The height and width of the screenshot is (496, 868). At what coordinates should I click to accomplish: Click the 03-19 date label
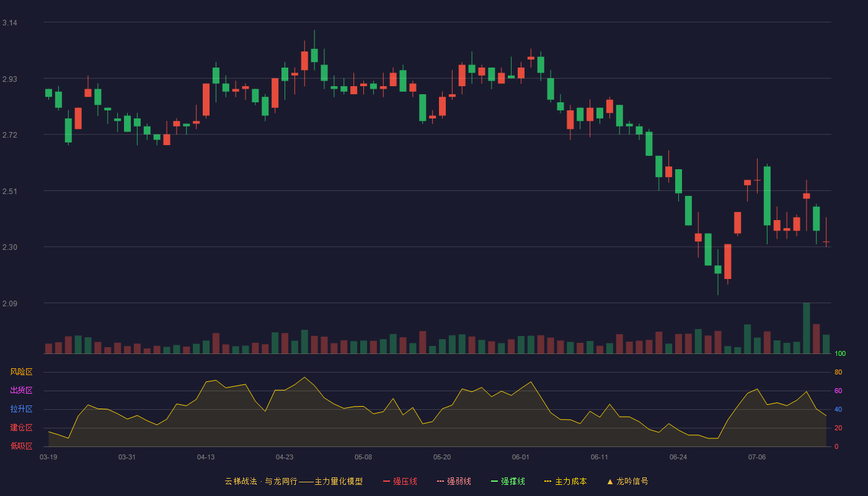48,457
